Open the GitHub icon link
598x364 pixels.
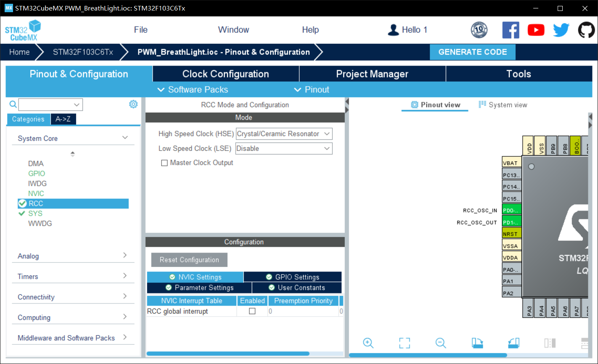[586, 30]
